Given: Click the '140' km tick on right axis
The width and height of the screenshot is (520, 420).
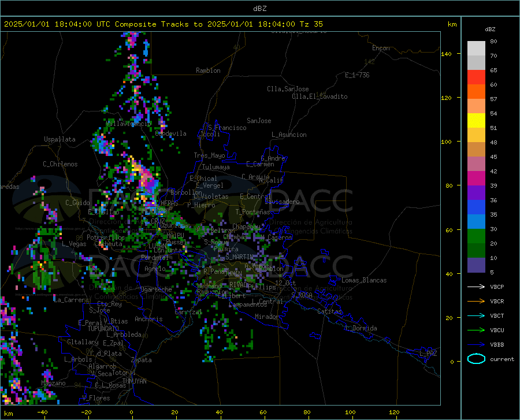Looking at the screenshot, I should click(446, 54).
